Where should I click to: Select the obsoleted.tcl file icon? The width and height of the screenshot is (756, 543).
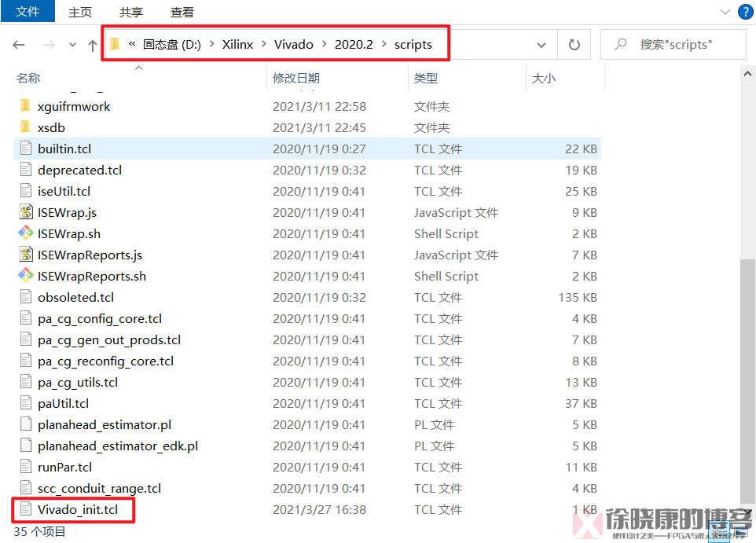pos(26,296)
